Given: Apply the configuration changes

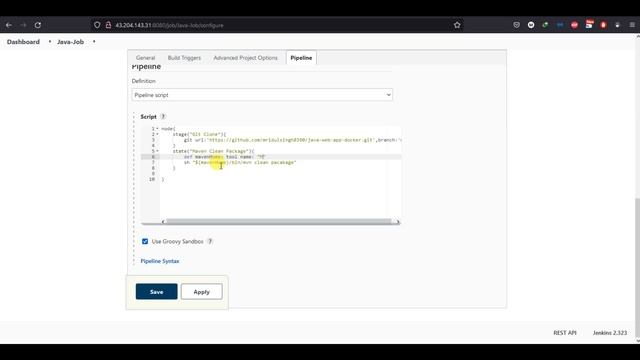Looking at the screenshot, I should (202, 291).
